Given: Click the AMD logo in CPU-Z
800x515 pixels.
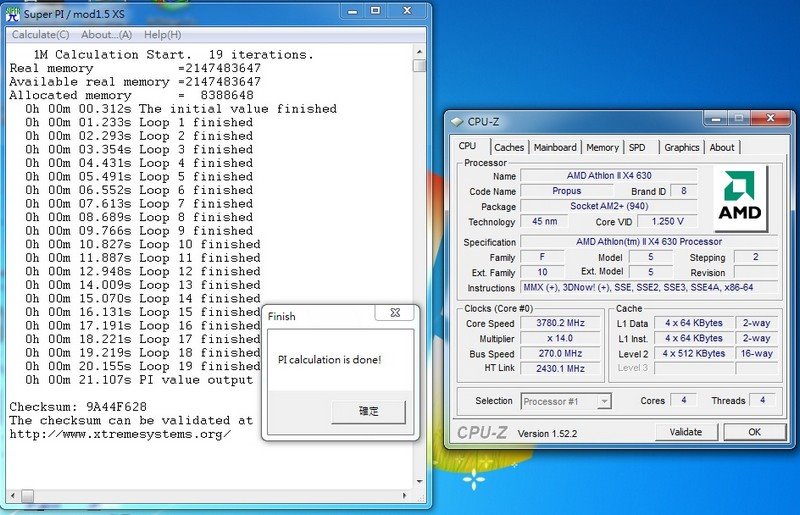Looking at the screenshot, I should [740, 198].
